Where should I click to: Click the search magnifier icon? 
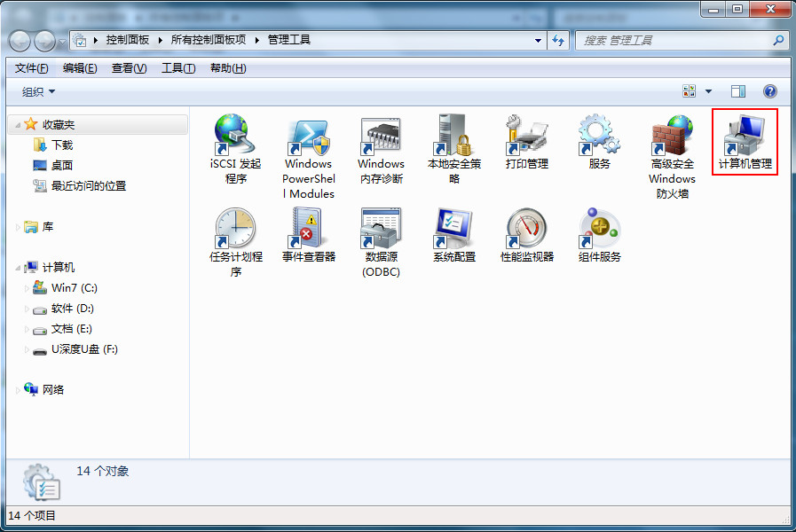tap(777, 40)
